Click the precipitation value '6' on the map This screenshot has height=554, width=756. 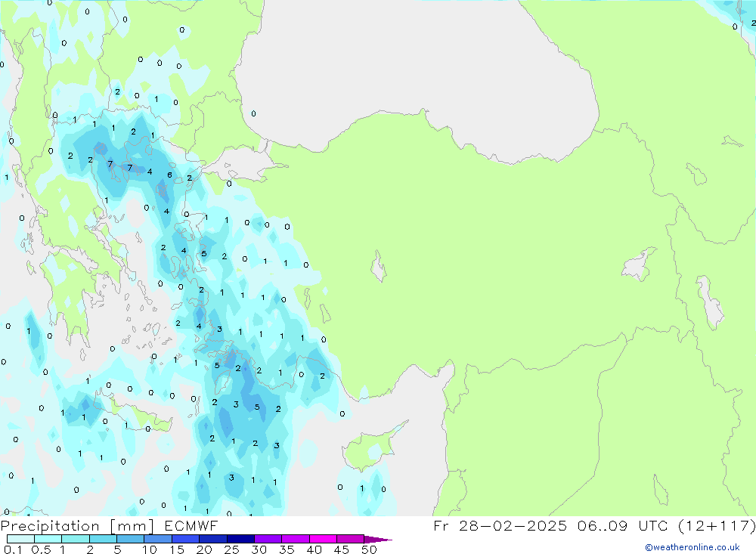(169, 175)
